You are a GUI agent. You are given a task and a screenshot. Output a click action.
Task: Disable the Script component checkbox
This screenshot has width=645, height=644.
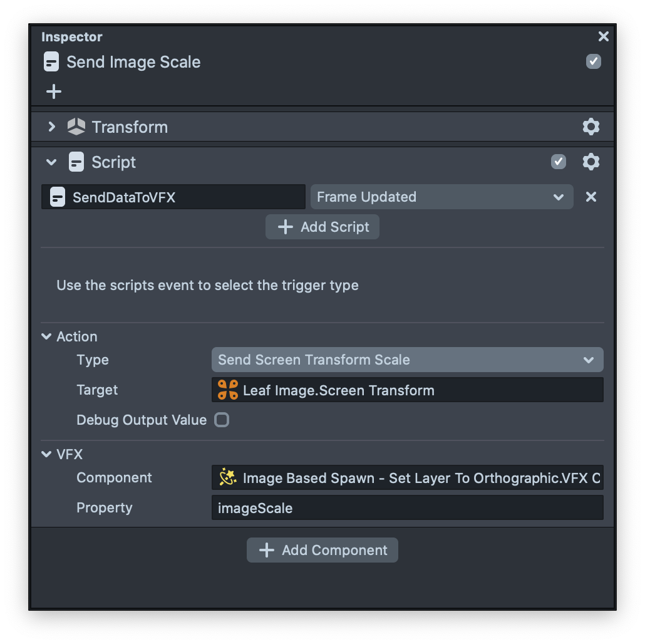[x=558, y=162]
